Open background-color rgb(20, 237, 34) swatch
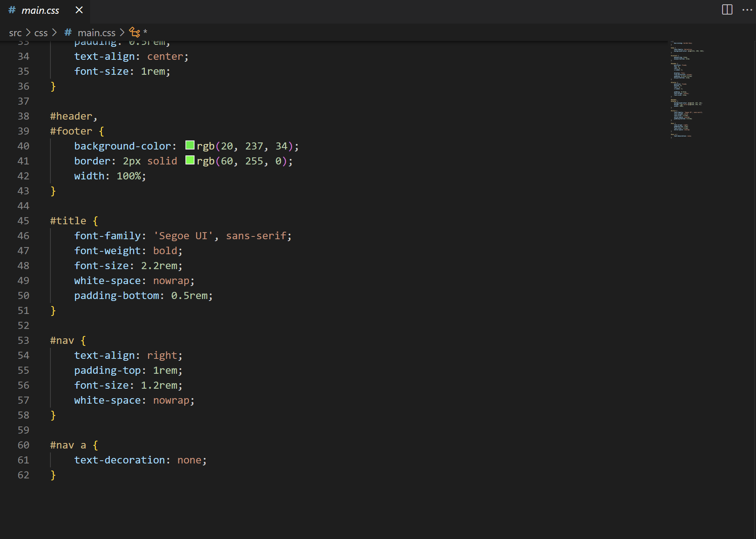Screen dimensions: 756x539 tap(190, 145)
